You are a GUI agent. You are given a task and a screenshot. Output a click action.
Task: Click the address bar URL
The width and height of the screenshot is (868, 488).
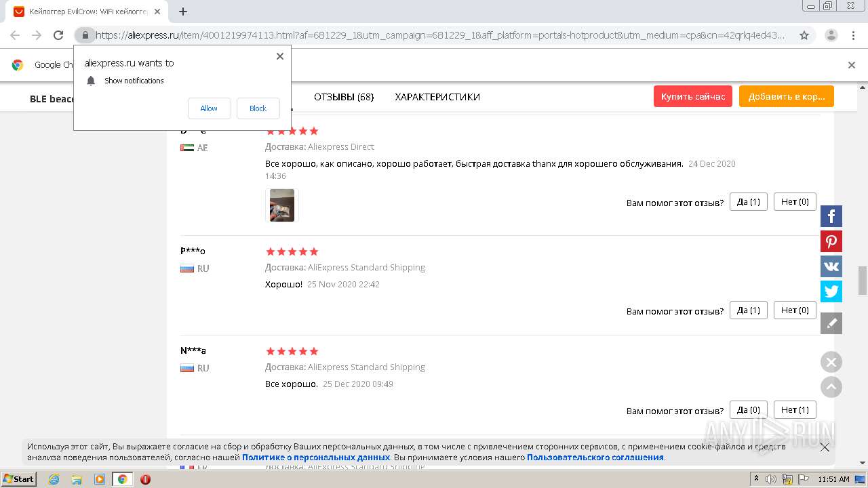[441, 35]
